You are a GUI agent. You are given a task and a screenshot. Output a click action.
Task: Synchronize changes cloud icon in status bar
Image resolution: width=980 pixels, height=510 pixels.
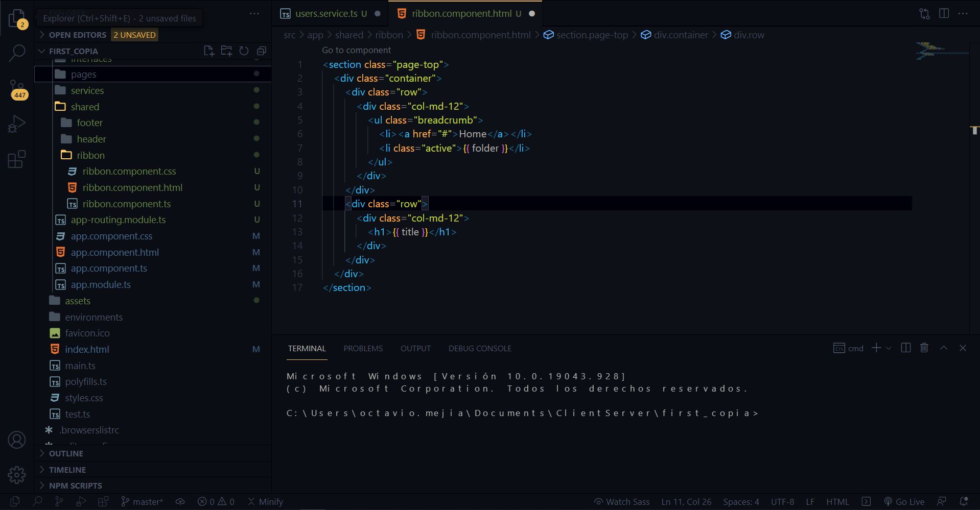[x=180, y=502]
